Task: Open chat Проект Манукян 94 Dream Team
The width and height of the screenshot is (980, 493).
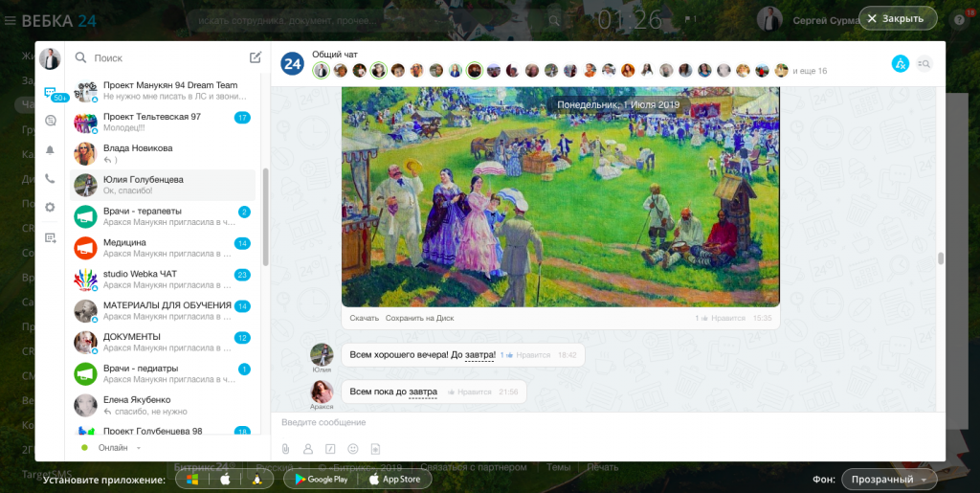Action: [x=163, y=91]
